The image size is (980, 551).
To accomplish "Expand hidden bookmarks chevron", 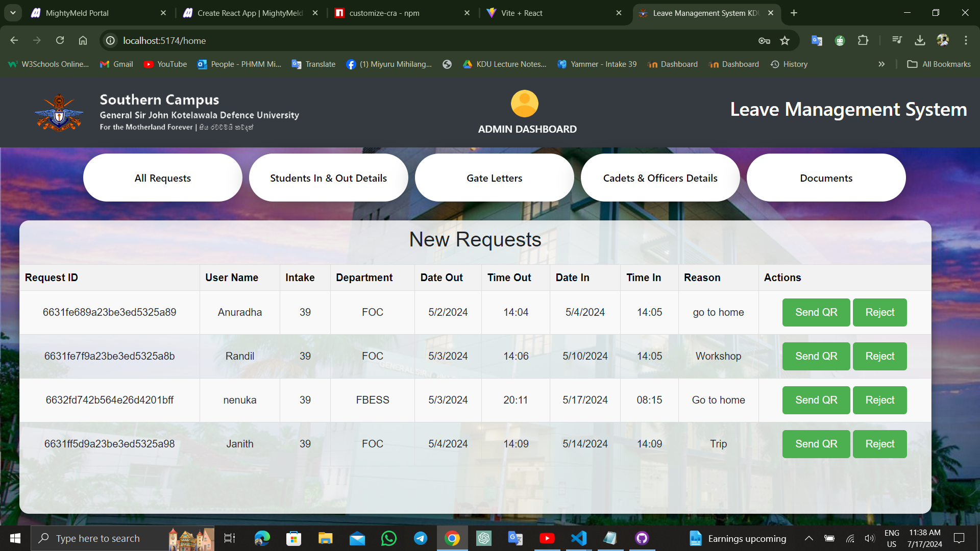I will click(x=881, y=64).
